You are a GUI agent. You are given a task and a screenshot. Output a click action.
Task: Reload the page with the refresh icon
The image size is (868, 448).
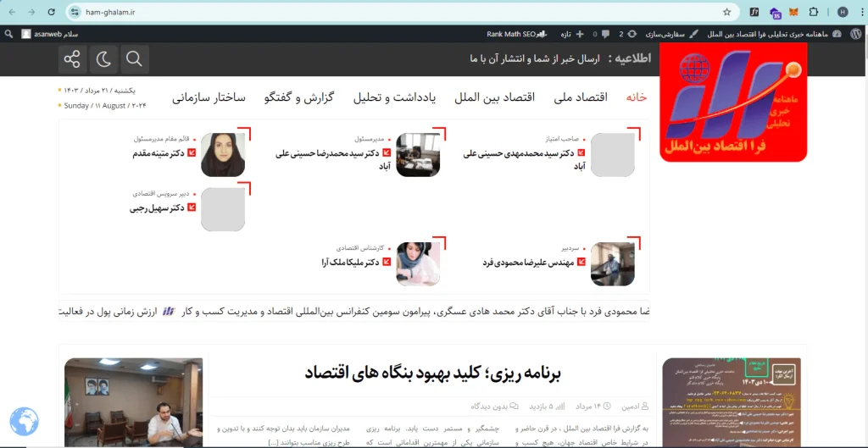pos(51,12)
